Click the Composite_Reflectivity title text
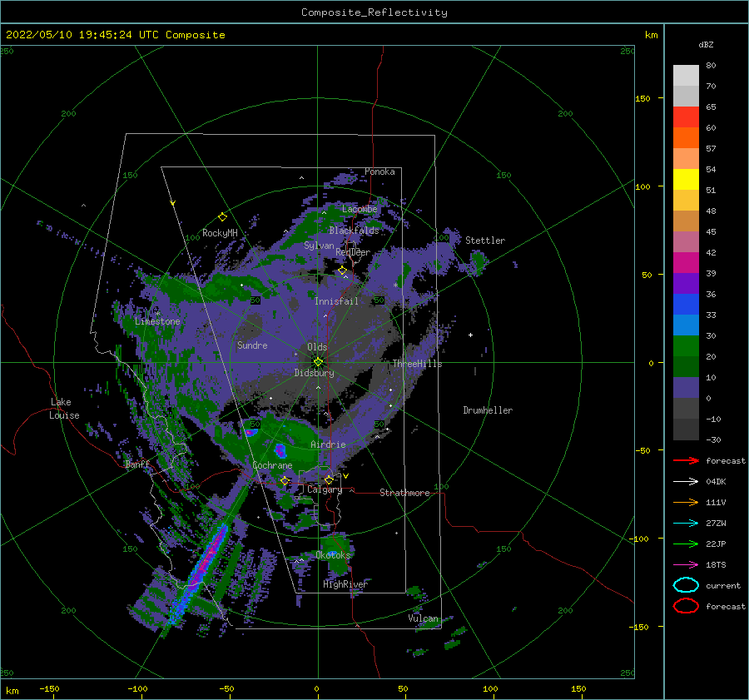Image resolution: width=749 pixels, height=700 pixels. coord(374,12)
